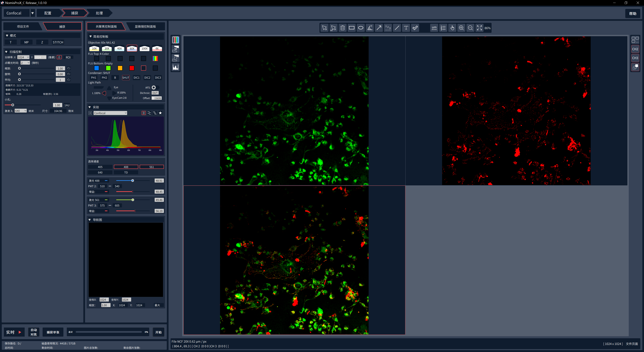Toggle the 405 laser channel
Viewport: 644px width, 352px height.
pyautogui.click(x=100, y=167)
